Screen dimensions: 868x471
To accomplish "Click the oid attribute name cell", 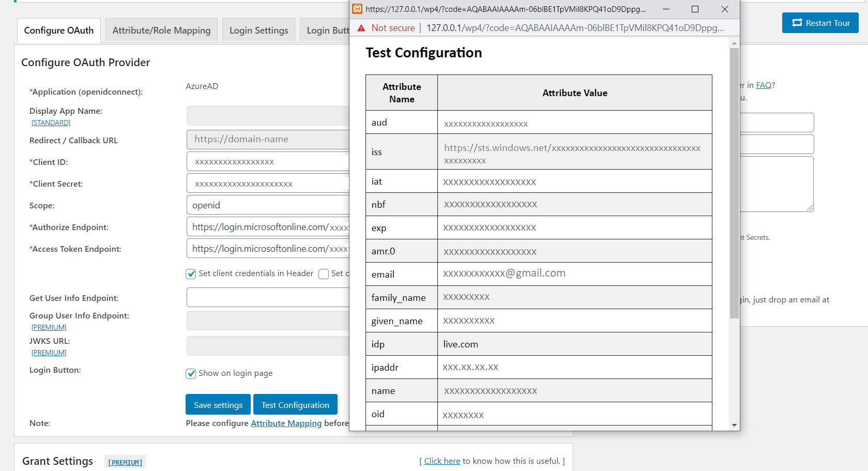I will coord(402,414).
